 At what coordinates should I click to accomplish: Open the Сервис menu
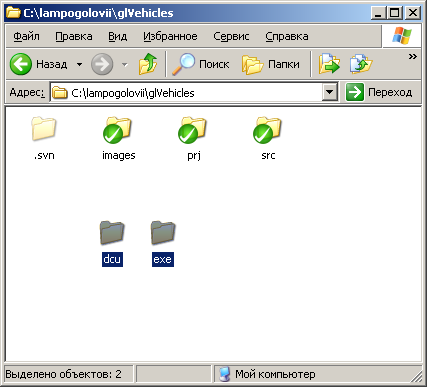click(x=231, y=36)
